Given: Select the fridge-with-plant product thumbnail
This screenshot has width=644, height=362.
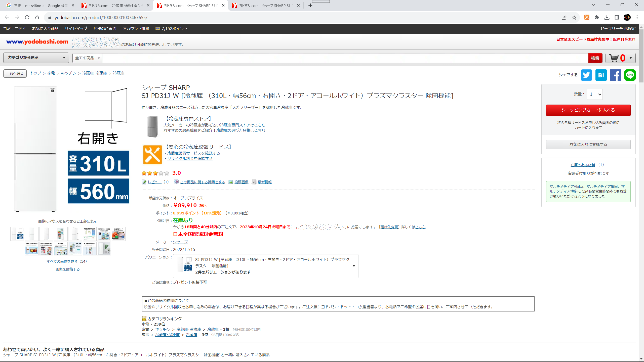Looking at the screenshot, I should click(x=104, y=248).
